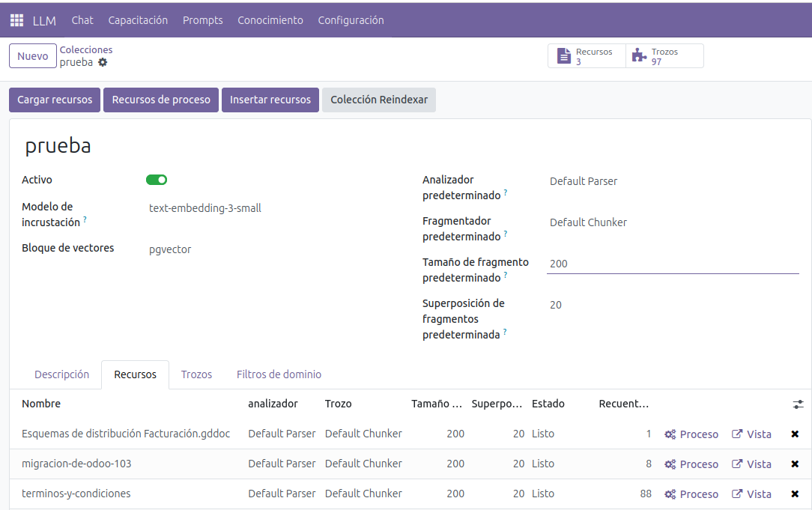Remove the migracion-de-odoo-103 resource with X
The width and height of the screenshot is (812, 510).
coord(795,464)
